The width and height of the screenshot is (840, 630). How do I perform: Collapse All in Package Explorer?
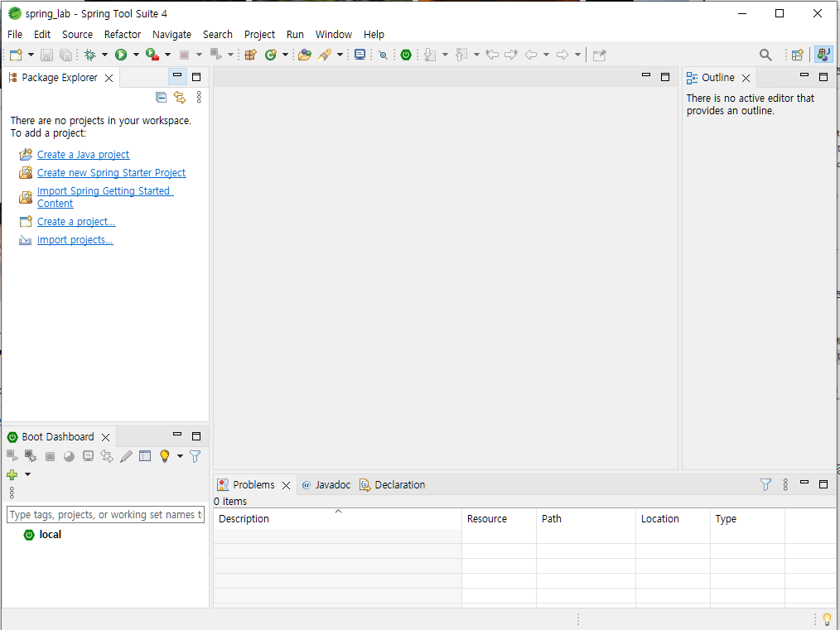[x=161, y=98]
